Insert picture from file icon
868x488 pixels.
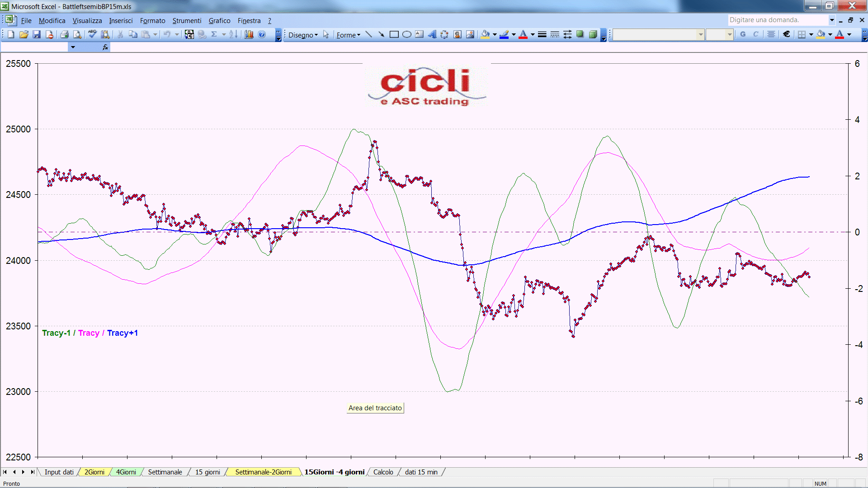pos(470,34)
